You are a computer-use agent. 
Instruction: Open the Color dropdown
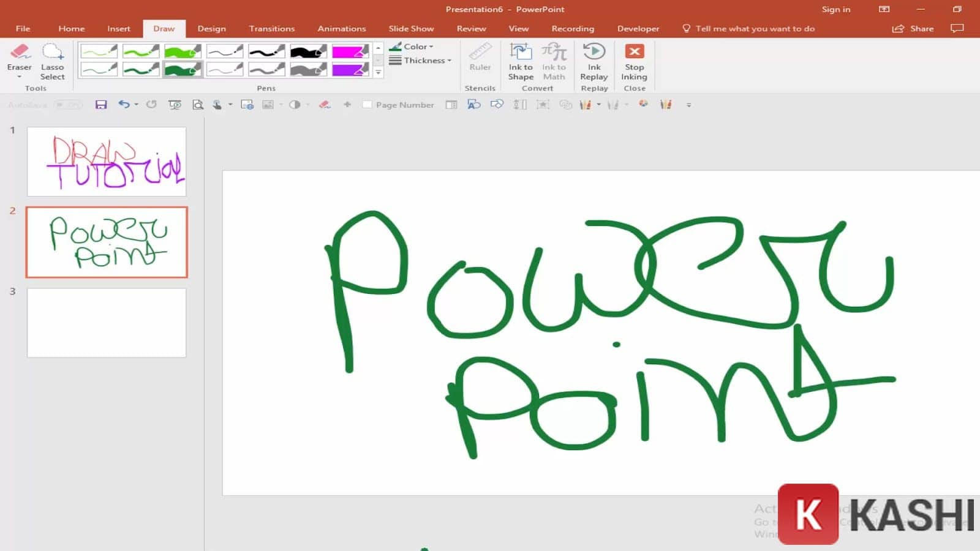pos(413,46)
